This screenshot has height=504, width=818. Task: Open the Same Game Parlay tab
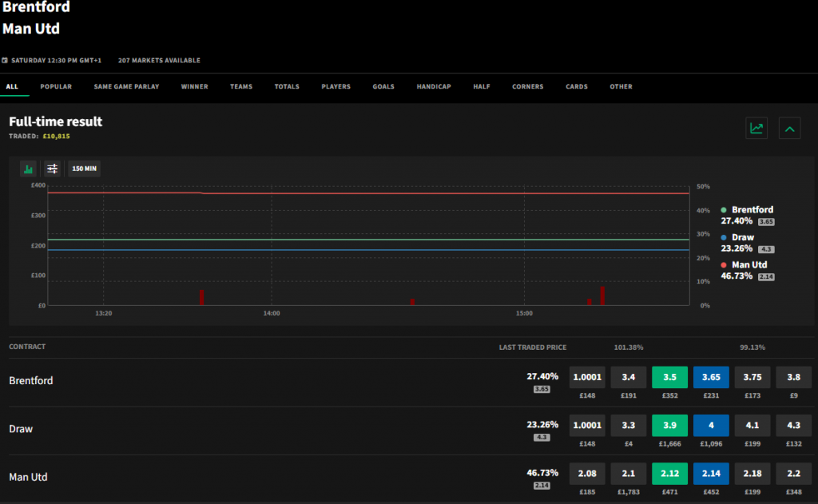[x=126, y=86]
